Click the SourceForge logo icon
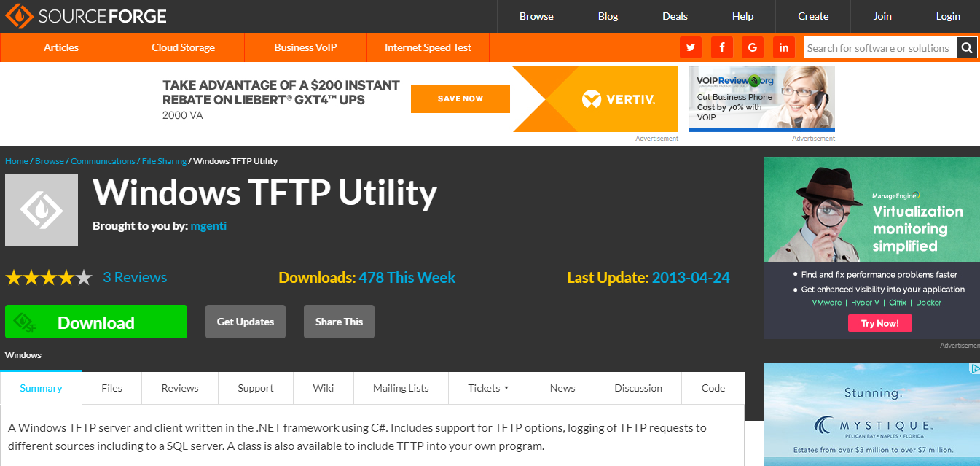The height and width of the screenshot is (466, 980). (x=19, y=15)
